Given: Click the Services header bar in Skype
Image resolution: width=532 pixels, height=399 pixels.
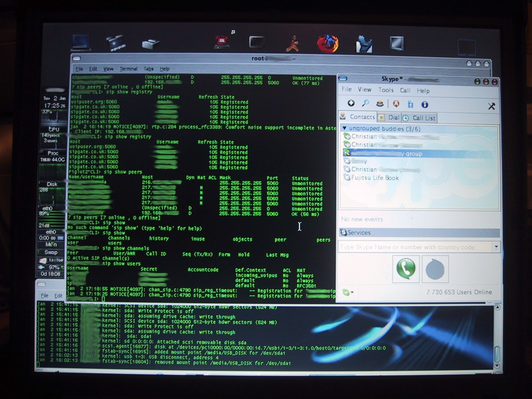Looking at the screenshot, I should point(419,233).
